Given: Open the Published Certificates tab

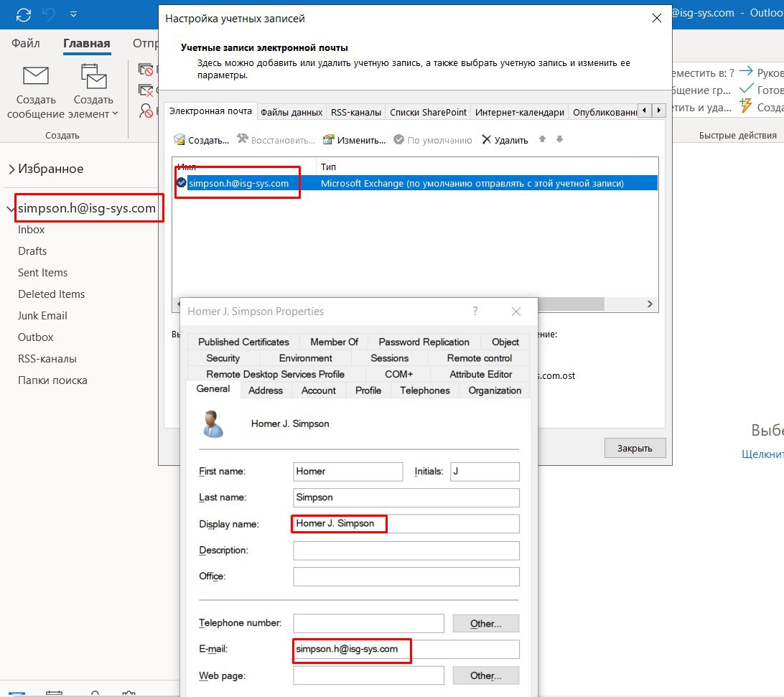Looking at the screenshot, I should [243, 342].
